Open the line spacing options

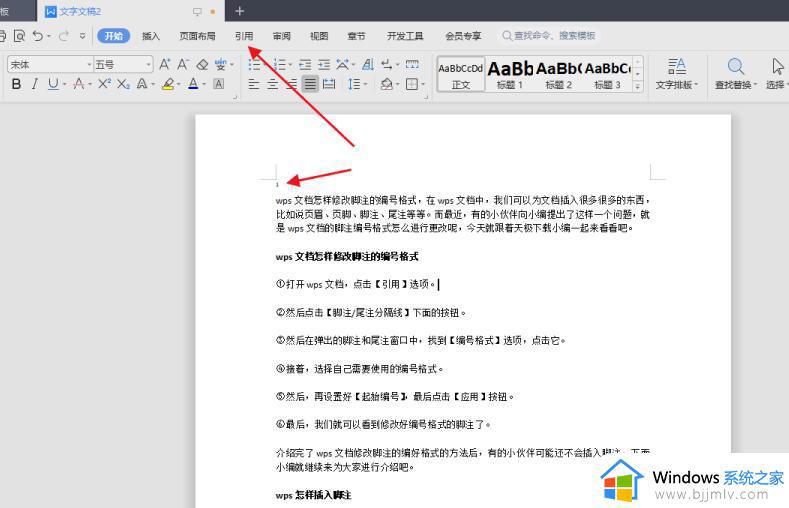coord(354,84)
